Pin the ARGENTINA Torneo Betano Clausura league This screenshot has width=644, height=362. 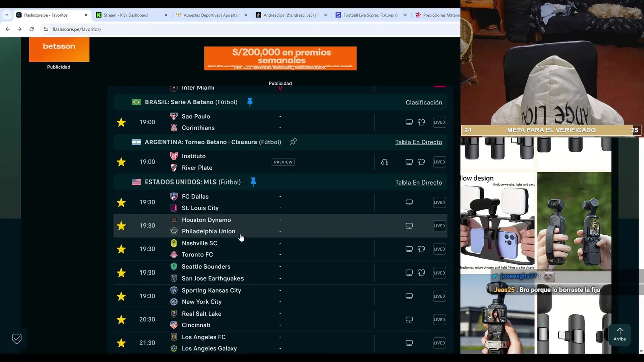[293, 142]
